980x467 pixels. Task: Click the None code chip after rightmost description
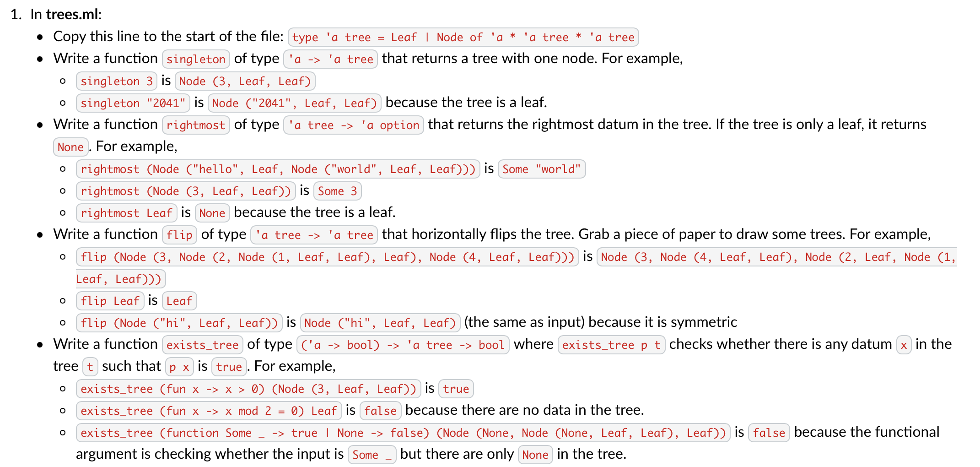pos(70,147)
